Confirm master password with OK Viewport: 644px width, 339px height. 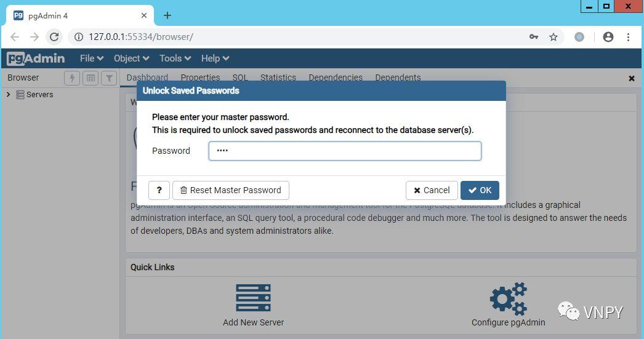[480, 191]
